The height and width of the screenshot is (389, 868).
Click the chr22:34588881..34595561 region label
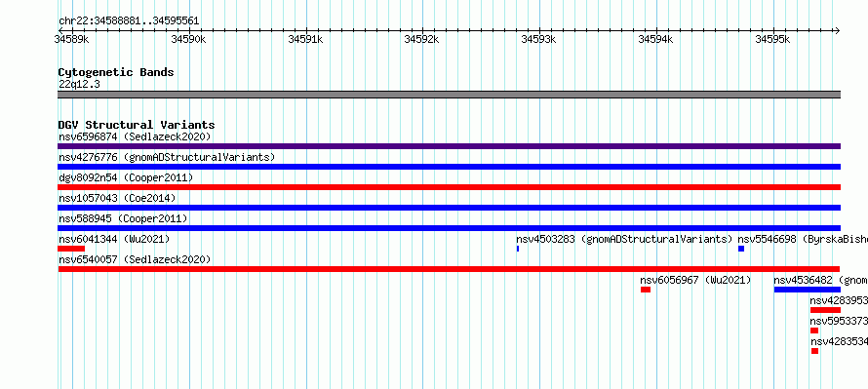[x=129, y=21]
